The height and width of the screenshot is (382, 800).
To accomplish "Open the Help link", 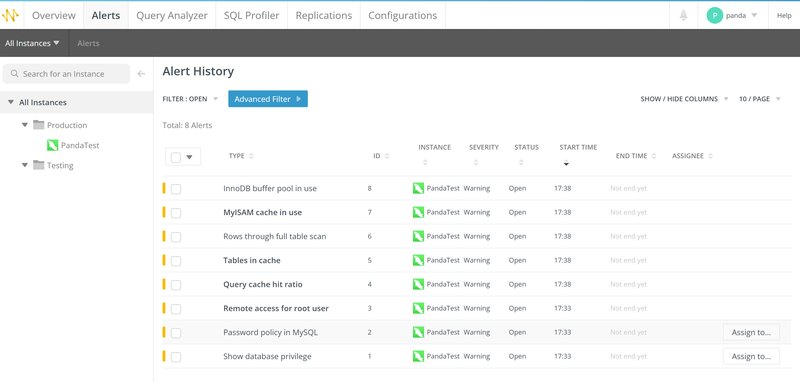I will coord(784,15).
